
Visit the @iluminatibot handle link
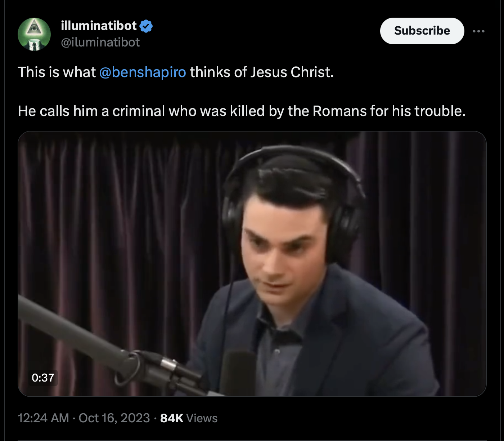point(100,43)
